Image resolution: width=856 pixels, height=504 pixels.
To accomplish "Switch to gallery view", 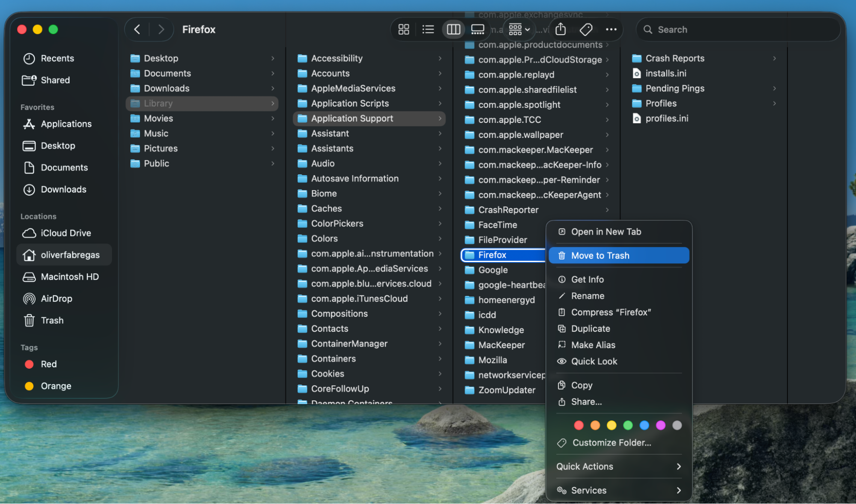I will 477,29.
